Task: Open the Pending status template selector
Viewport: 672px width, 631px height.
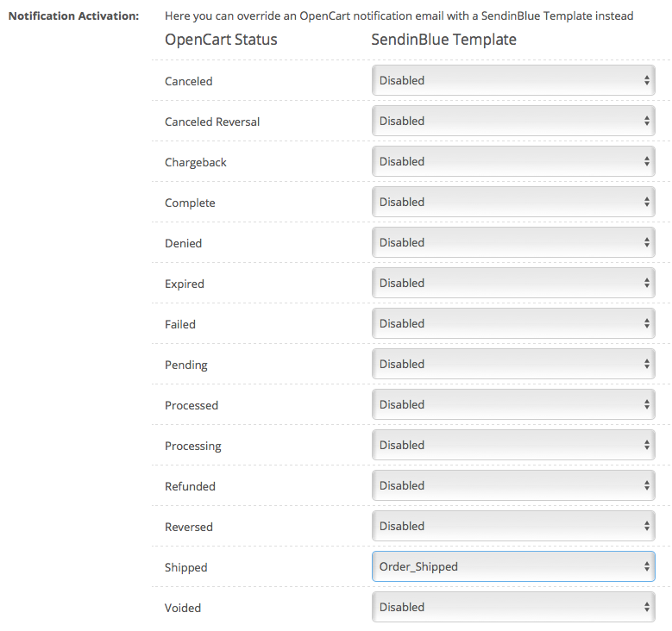Action: pyautogui.click(x=513, y=365)
